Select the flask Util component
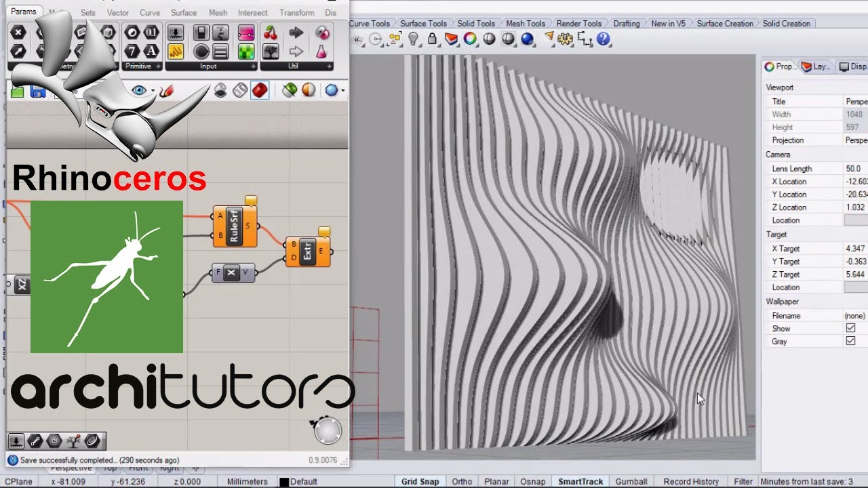 (x=321, y=51)
